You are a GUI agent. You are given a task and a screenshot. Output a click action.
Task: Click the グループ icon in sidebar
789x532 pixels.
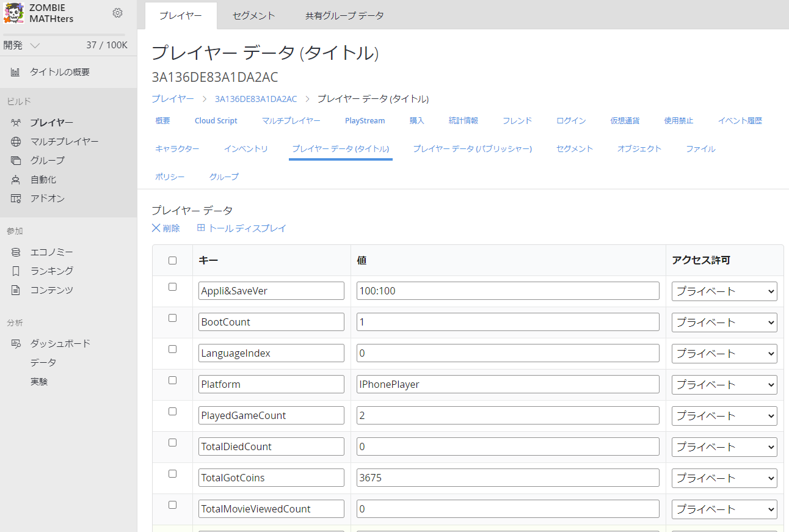coord(16,161)
